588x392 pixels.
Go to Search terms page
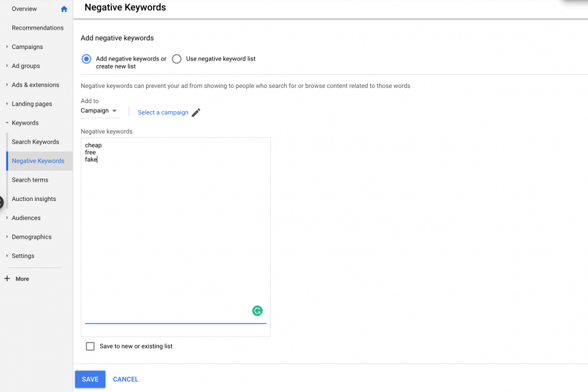click(30, 180)
